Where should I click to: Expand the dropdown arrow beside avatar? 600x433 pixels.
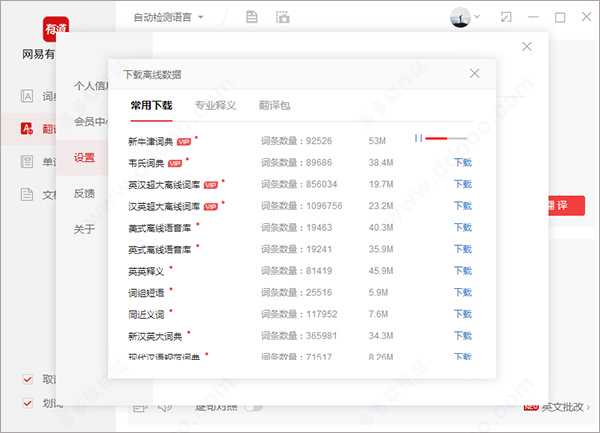click(477, 16)
